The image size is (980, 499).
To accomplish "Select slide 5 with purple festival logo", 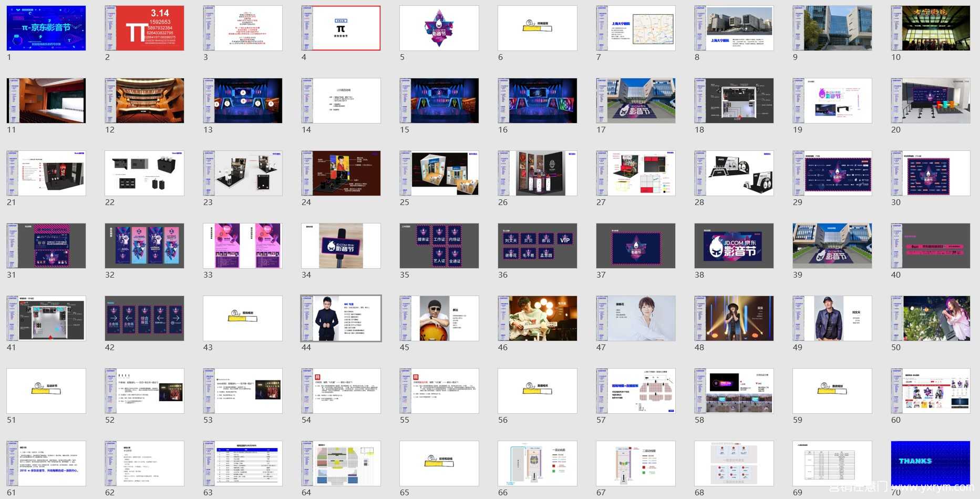I will pyautogui.click(x=439, y=28).
